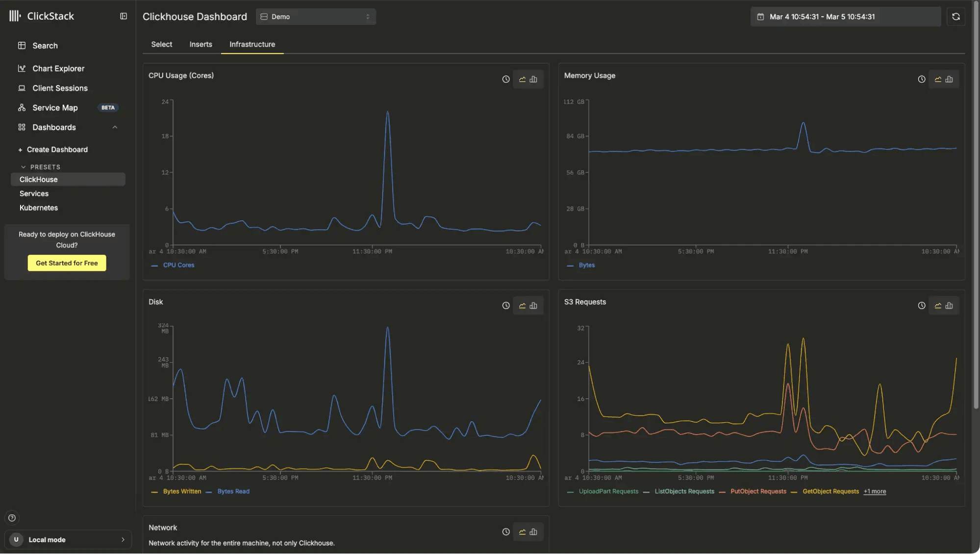
Task: Switch Memory Usage chart to line display
Action: click(x=938, y=79)
